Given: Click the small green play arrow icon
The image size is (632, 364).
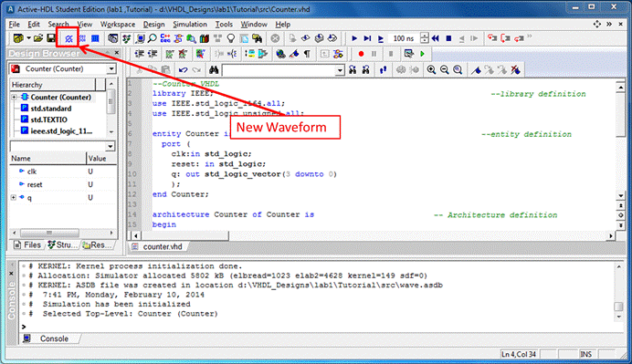Looking at the screenshot, I should click(x=423, y=54).
